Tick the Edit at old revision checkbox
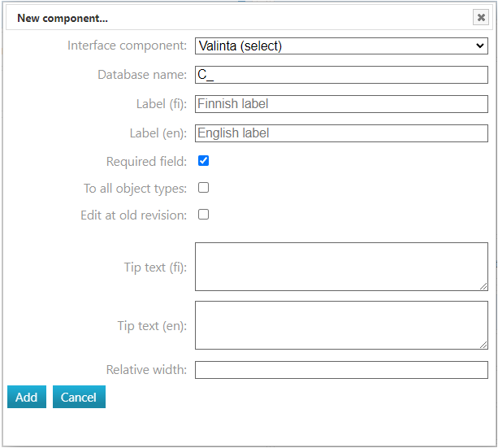Image resolution: width=498 pixels, height=448 pixels. [x=204, y=215]
